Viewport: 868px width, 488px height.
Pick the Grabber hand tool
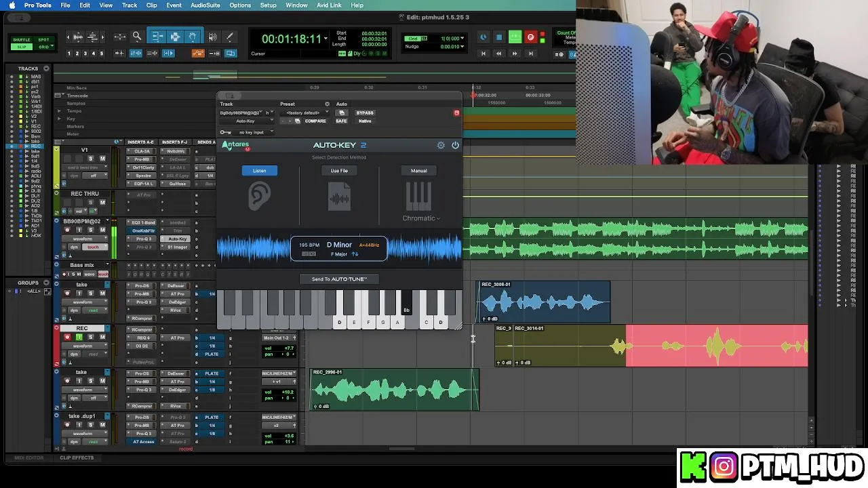193,37
